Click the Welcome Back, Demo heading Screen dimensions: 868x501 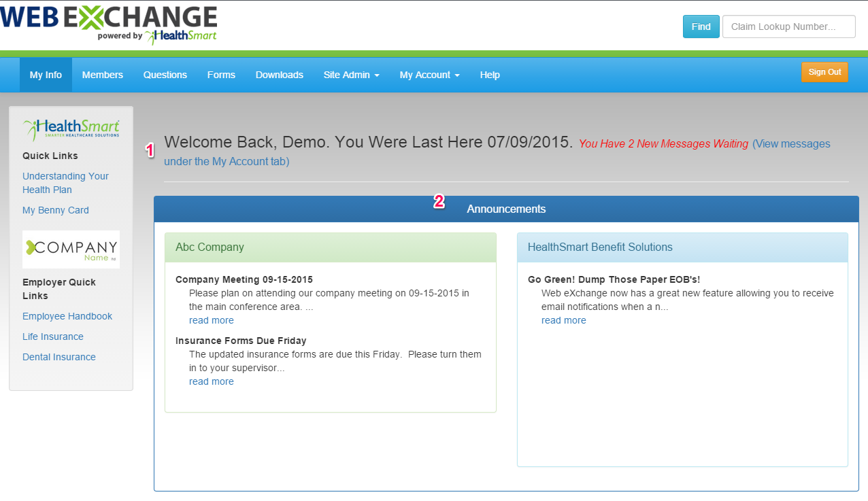tap(369, 143)
